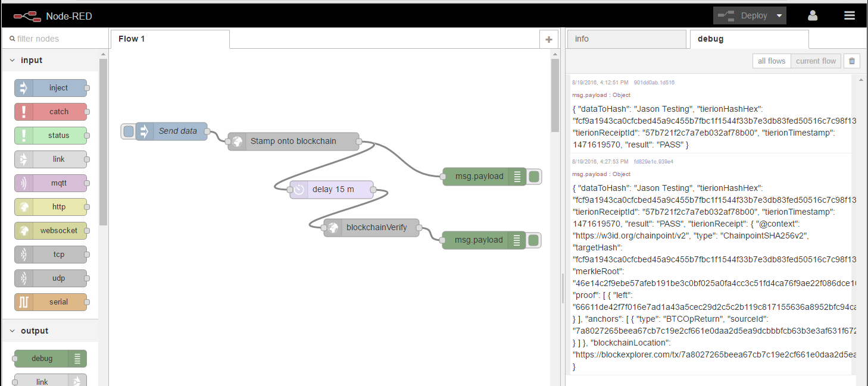
Task: Select the debug node in the output category
Action: (x=51, y=359)
